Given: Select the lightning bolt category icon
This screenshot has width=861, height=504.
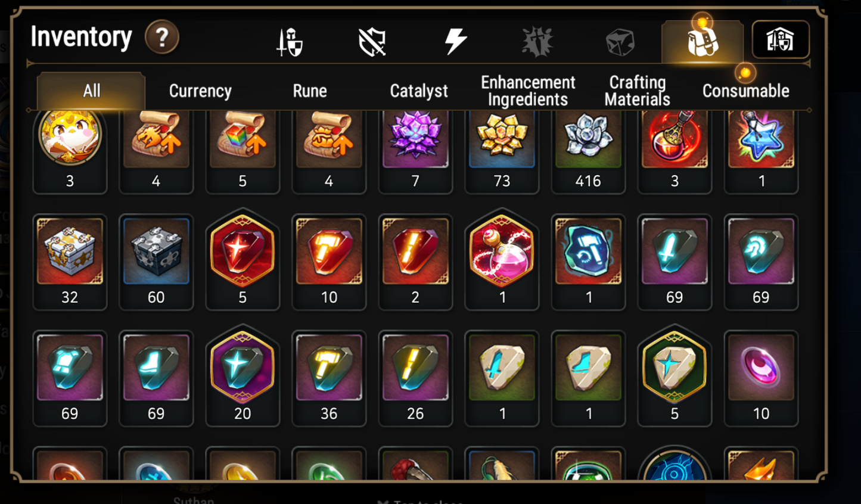Looking at the screenshot, I should click(x=455, y=42).
